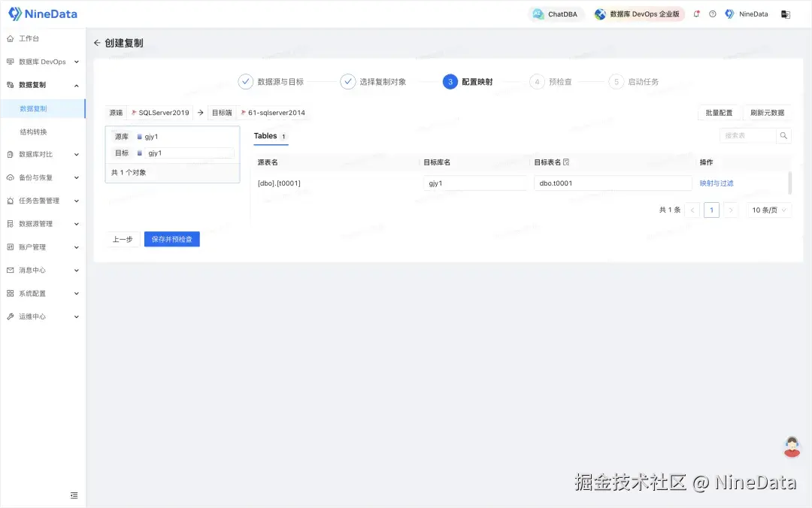Click the 批量配置 button

click(x=719, y=112)
